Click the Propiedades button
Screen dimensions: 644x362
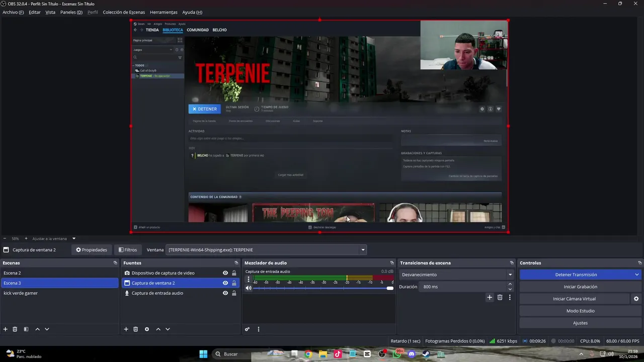[92, 250]
